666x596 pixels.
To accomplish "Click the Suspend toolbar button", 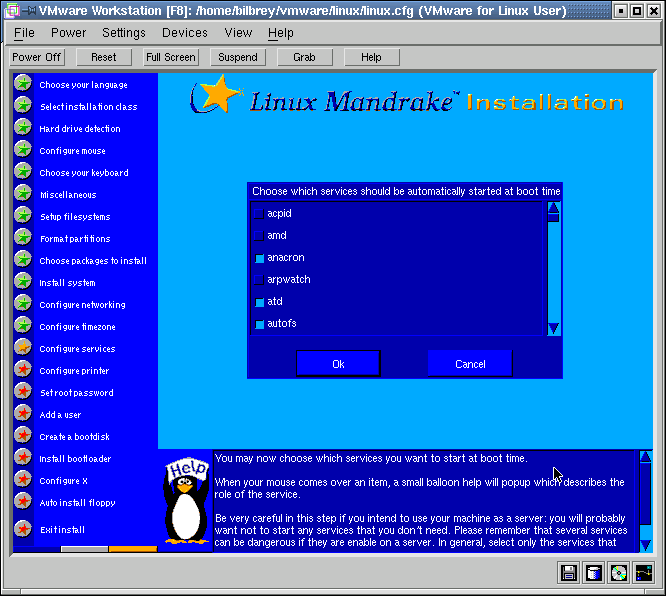I will coord(238,57).
